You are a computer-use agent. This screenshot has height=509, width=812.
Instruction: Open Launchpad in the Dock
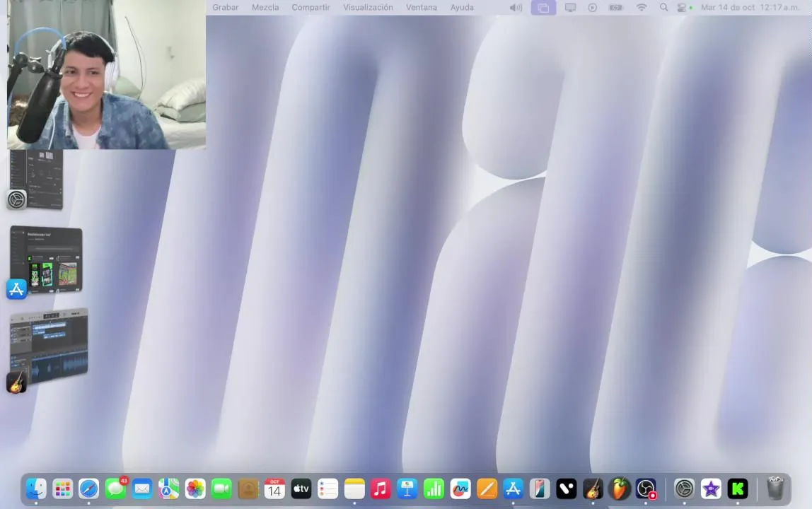click(63, 488)
